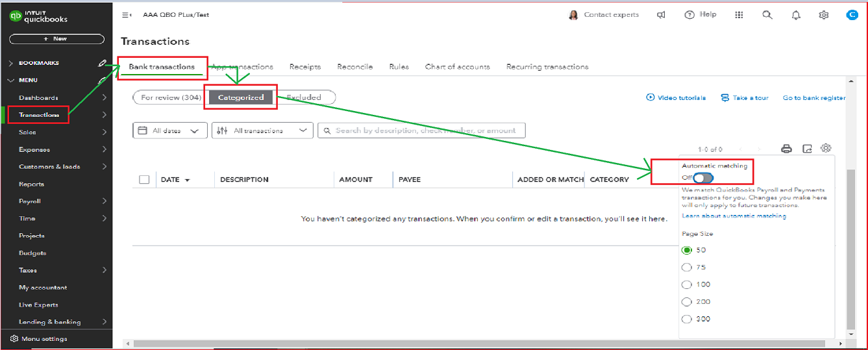The image size is (868, 350).
Task: Click the export icon above the table
Action: pyautogui.click(x=807, y=149)
